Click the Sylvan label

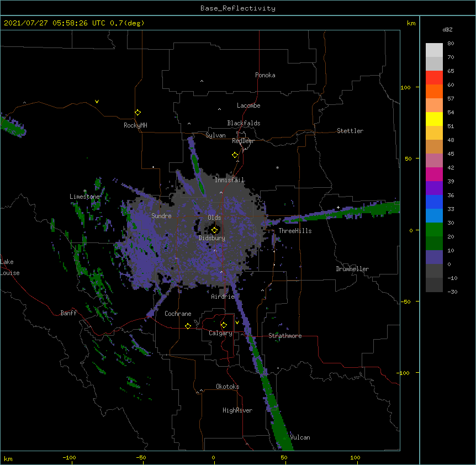[215, 135]
